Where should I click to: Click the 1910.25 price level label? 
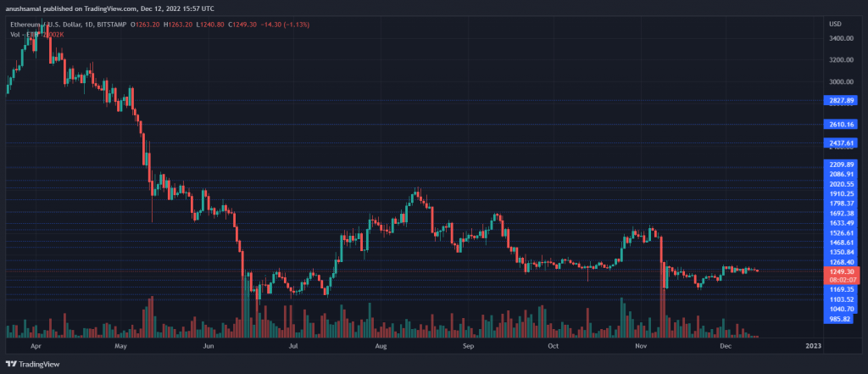coord(842,193)
